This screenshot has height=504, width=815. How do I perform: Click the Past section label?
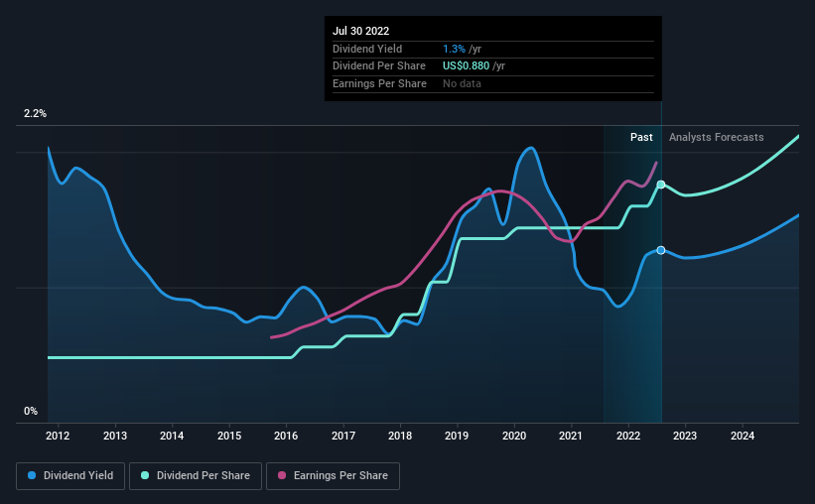tap(641, 137)
